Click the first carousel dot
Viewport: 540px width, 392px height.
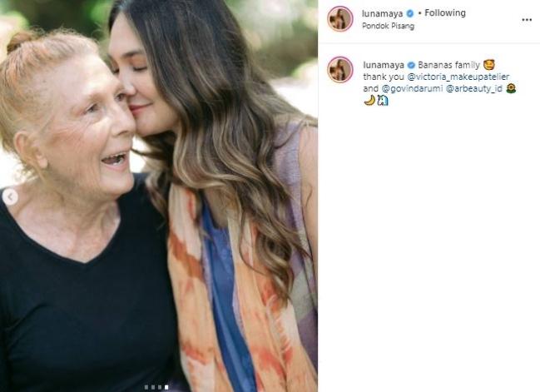coord(146,387)
